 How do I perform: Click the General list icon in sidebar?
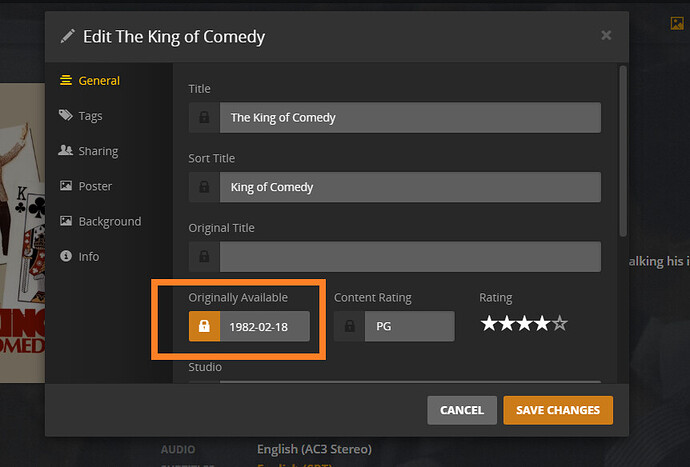click(x=66, y=81)
